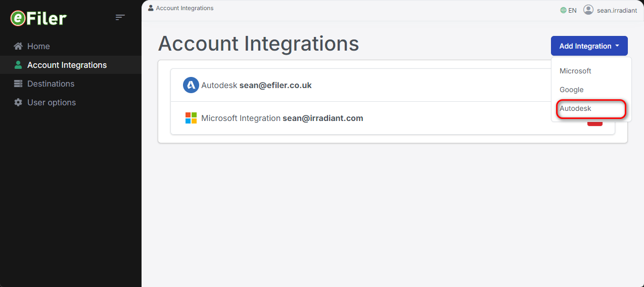
Task: Click the Microsoft logo in integrations list
Action: click(191, 118)
